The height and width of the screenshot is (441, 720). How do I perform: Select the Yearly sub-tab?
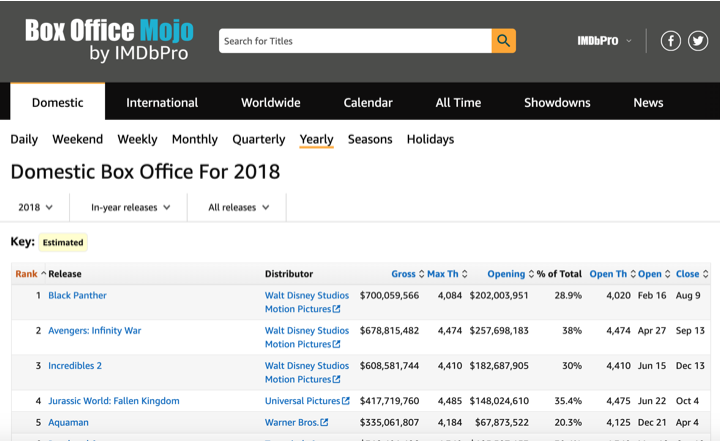(x=316, y=139)
